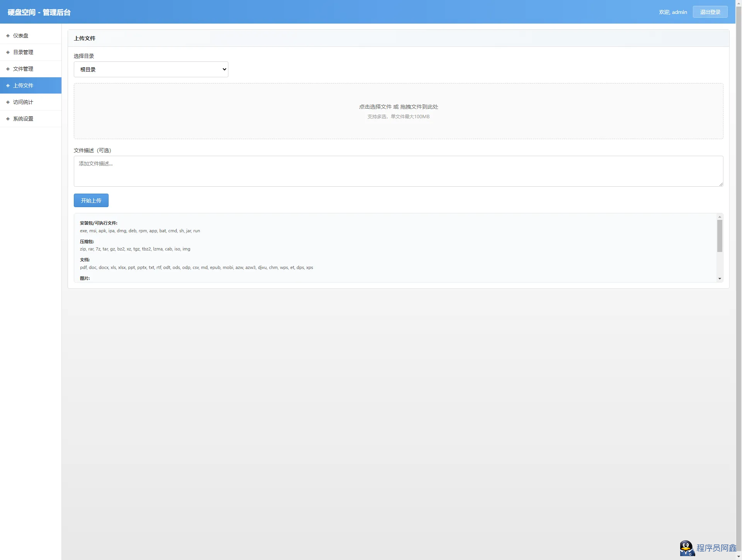742x560 pixels.
Task: Click the file drop zone area
Action: [398, 111]
